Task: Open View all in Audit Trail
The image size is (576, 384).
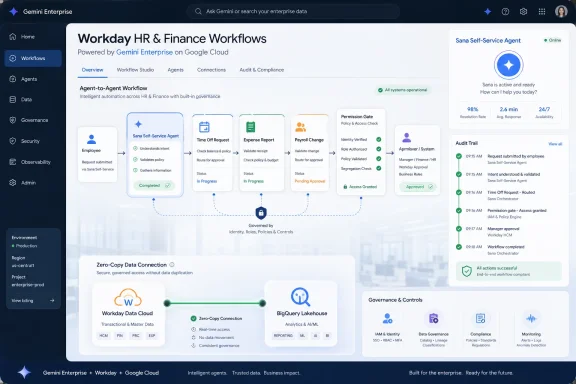Action: (x=555, y=144)
